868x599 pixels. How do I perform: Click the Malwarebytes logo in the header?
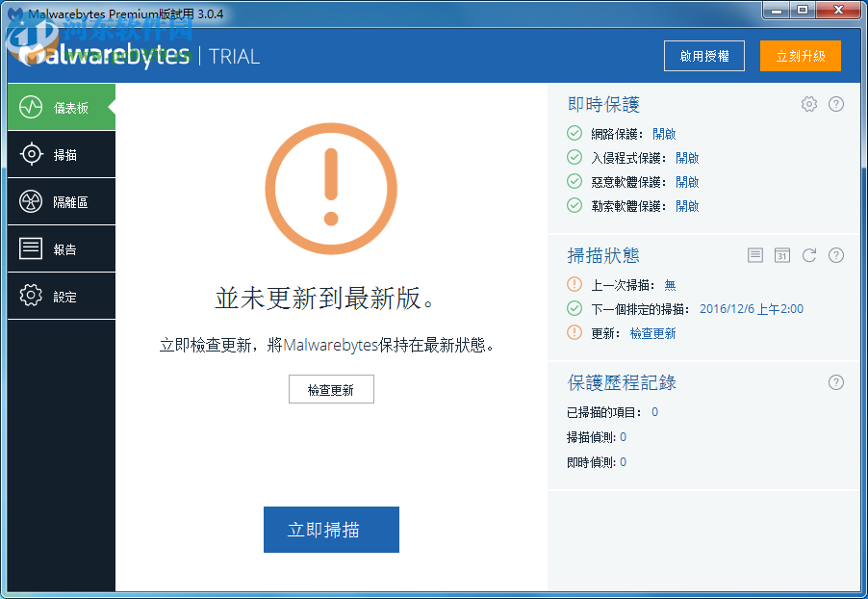click(106, 56)
